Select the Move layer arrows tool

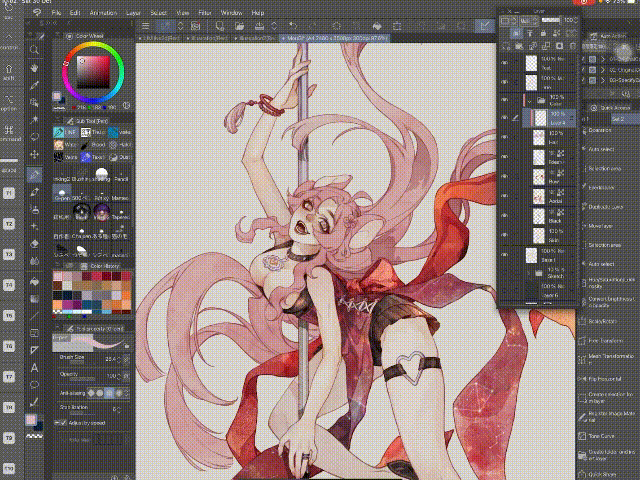[x=34, y=155]
